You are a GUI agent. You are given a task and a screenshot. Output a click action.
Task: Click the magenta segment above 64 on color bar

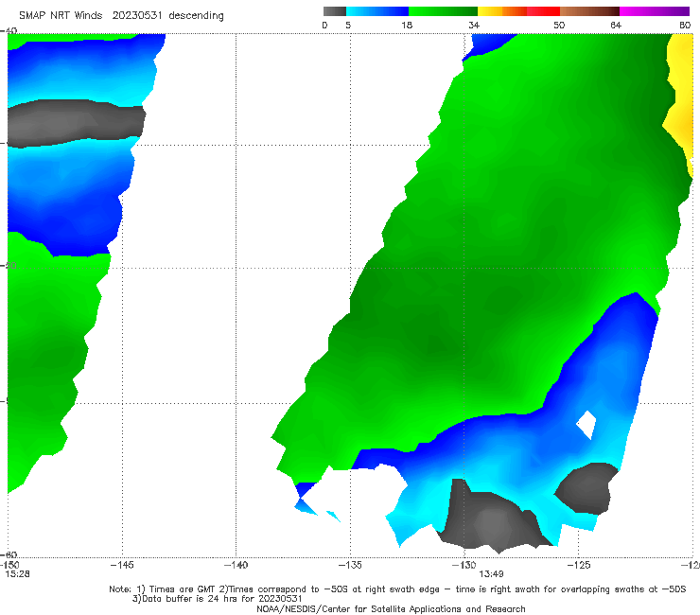point(655,11)
